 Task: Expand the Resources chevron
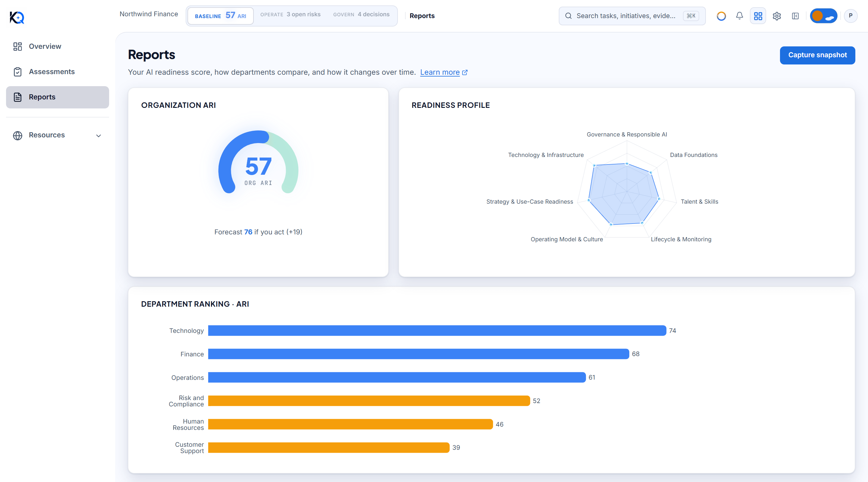(98, 136)
